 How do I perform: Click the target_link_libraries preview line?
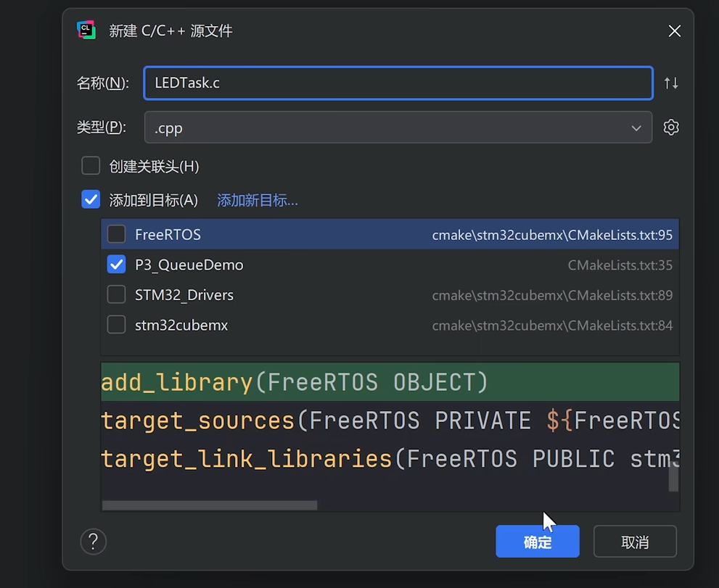pyautogui.click(x=390, y=459)
